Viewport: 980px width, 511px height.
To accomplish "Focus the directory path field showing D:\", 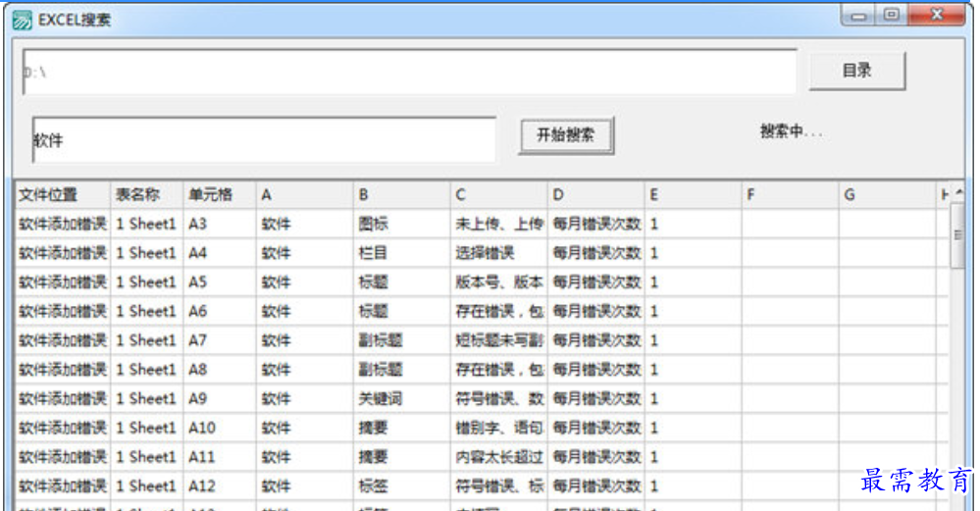I will click(x=410, y=72).
